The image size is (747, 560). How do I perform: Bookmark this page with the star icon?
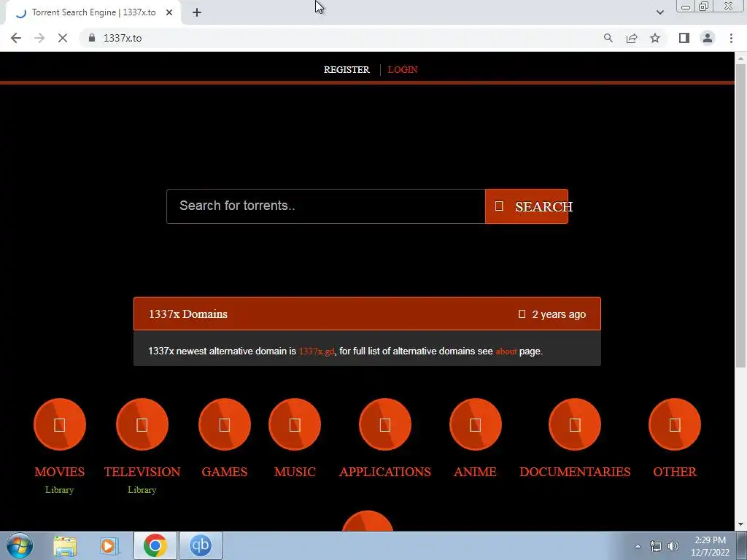(655, 38)
